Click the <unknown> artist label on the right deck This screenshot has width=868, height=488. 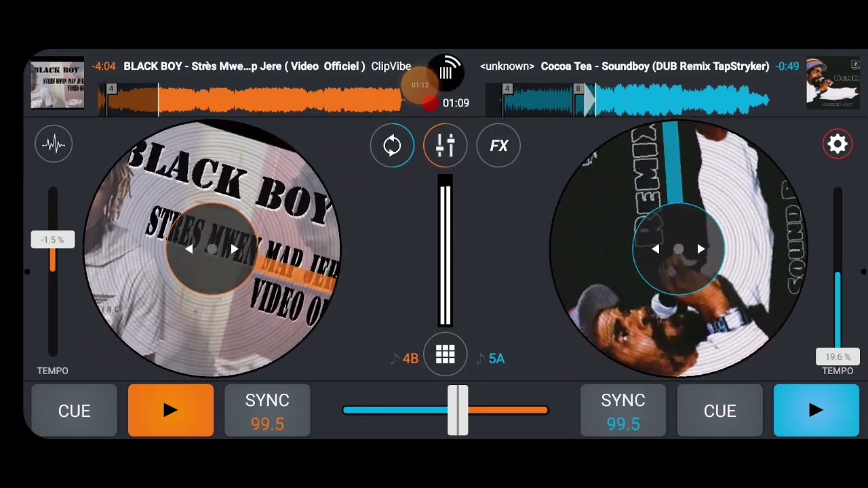507,66
